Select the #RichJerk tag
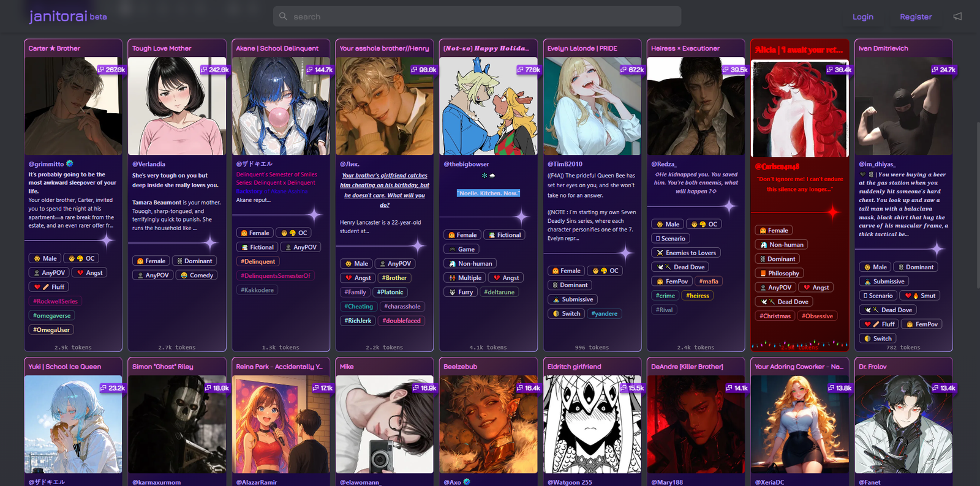 (358, 320)
